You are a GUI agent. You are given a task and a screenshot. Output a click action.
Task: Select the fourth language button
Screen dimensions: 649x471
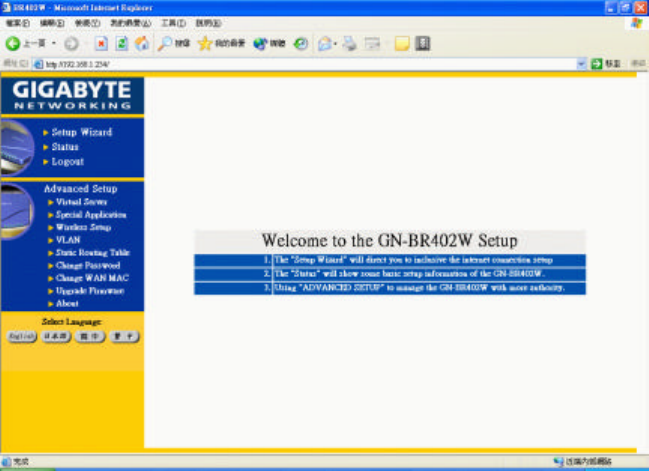pos(124,336)
